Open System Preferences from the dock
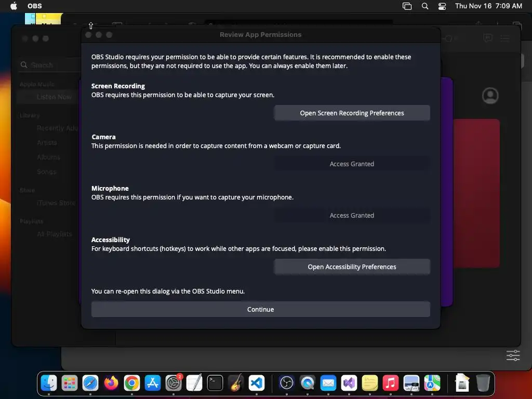Screen dimensions: 532x399 [174, 383]
